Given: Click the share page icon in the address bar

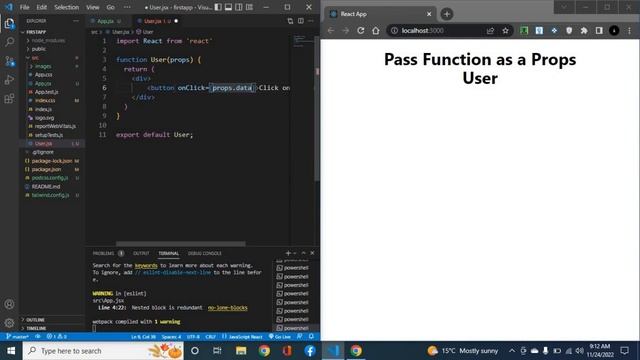Looking at the screenshot, I should pyautogui.click(x=490, y=31).
